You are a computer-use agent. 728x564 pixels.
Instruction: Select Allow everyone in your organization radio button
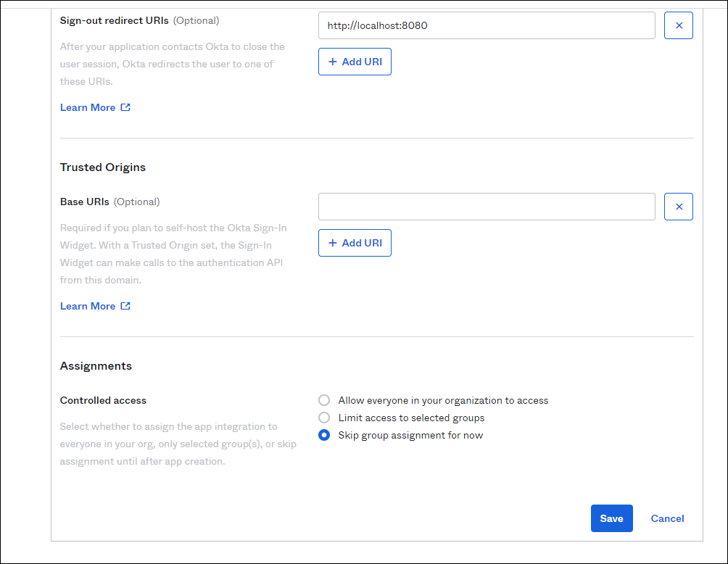[x=324, y=400]
